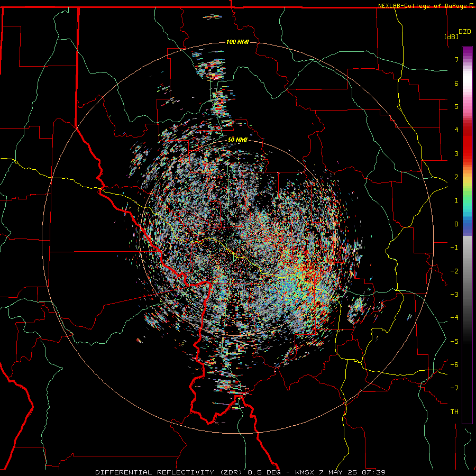Screen dimensions: 476x476
Task: Click the -2 value on the color scale
Action: tap(454, 271)
